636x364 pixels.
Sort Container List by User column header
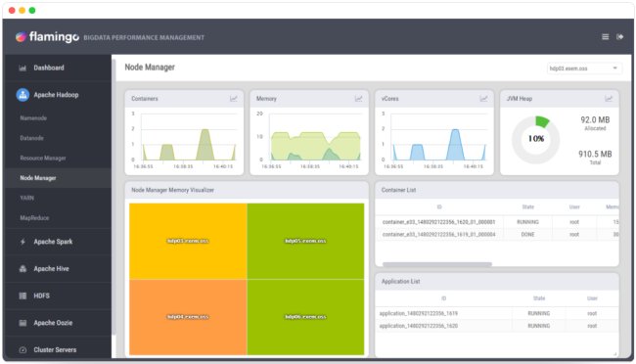point(574,207)
